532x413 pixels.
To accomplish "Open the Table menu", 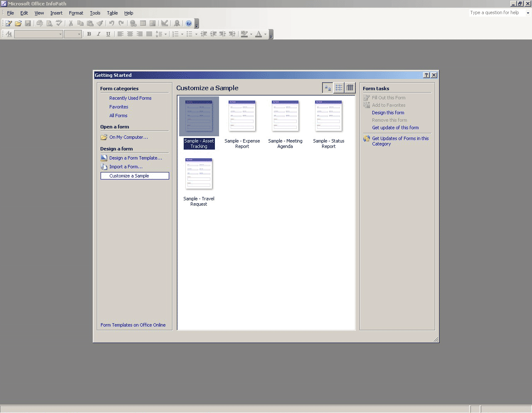I will point(112,13).
